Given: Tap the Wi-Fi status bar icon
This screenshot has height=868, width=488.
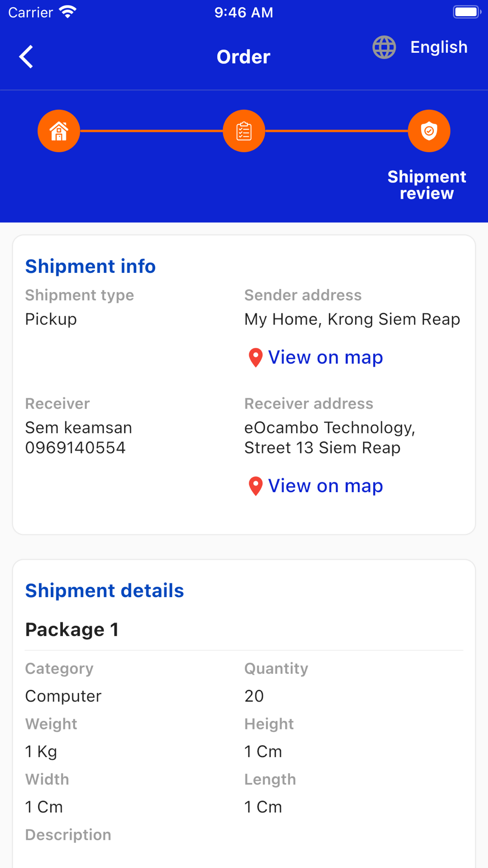Looking at the screenshot, I should 68,12.
